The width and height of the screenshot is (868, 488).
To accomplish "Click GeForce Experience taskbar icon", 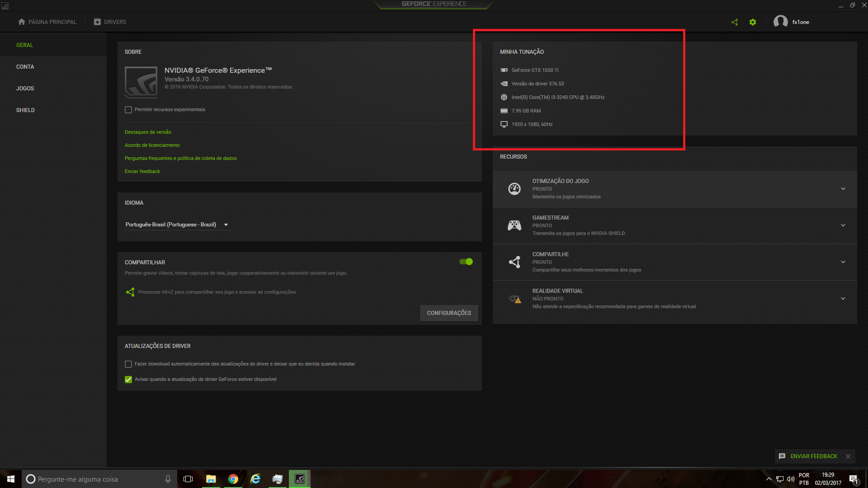I will [300, 479].
